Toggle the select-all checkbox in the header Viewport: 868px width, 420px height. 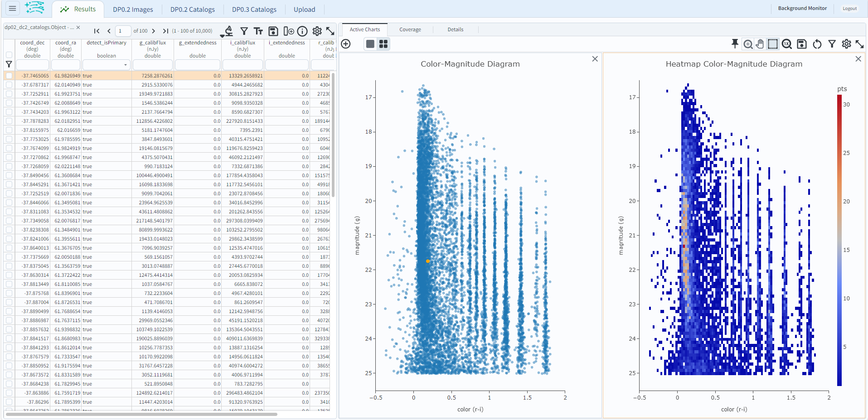9,54
